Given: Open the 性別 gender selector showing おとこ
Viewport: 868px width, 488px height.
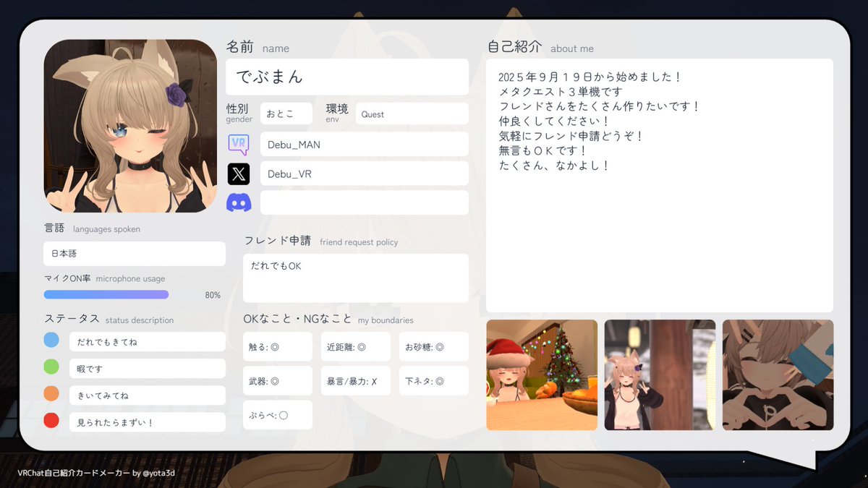Looking at the screenshot, I should pos(286,114).
